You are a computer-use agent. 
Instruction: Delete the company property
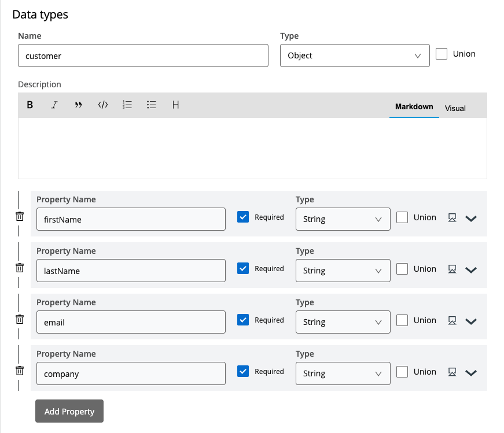click(x=20, y=371)
